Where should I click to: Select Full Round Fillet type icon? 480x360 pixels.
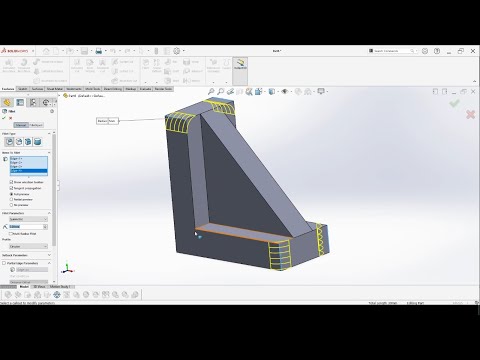pos(38,142)
